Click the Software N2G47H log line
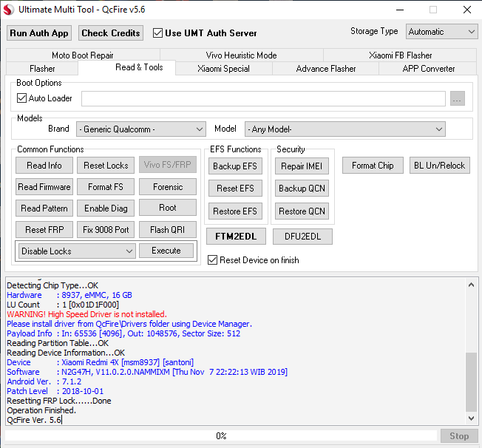Viewport: 482px width, 448px height. [147, 372]
